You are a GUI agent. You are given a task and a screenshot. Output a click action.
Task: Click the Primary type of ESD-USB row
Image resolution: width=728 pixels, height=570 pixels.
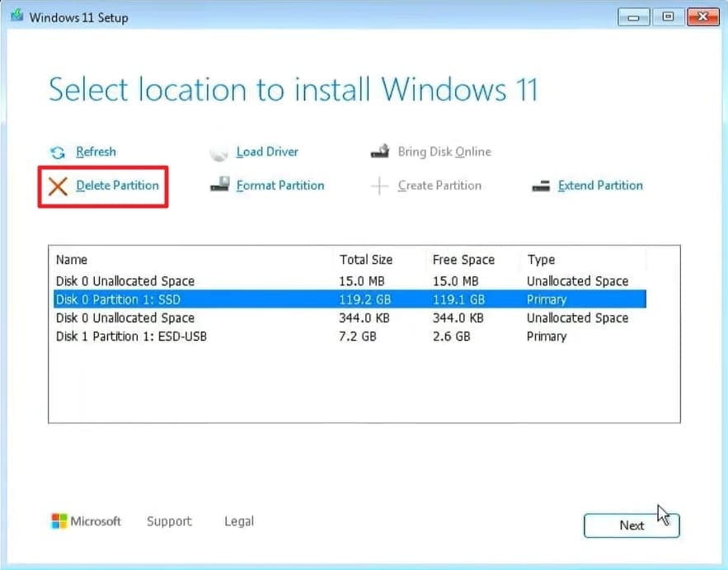pyautogui.click(x=547, y=337)
